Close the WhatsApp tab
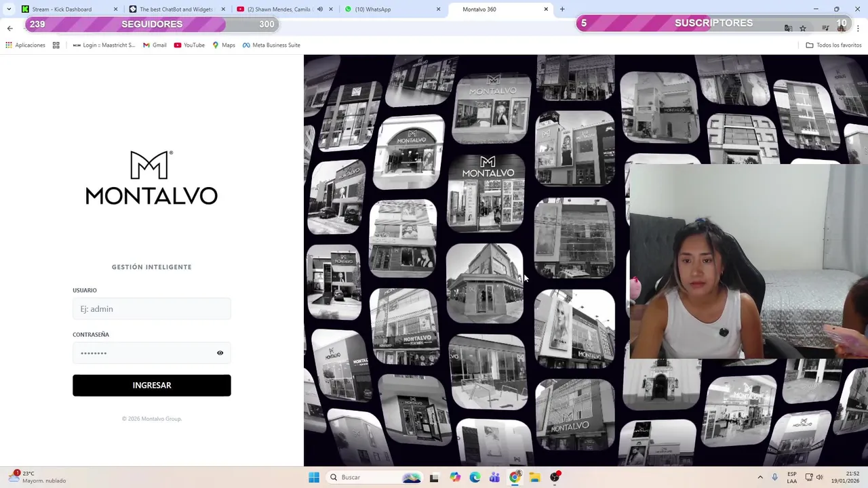The width and height of the screenshot is (868, 488). (x=438, y=9)
